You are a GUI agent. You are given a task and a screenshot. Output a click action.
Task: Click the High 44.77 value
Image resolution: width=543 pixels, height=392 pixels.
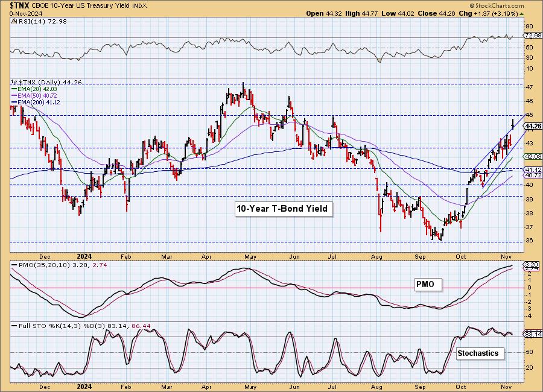361,13
